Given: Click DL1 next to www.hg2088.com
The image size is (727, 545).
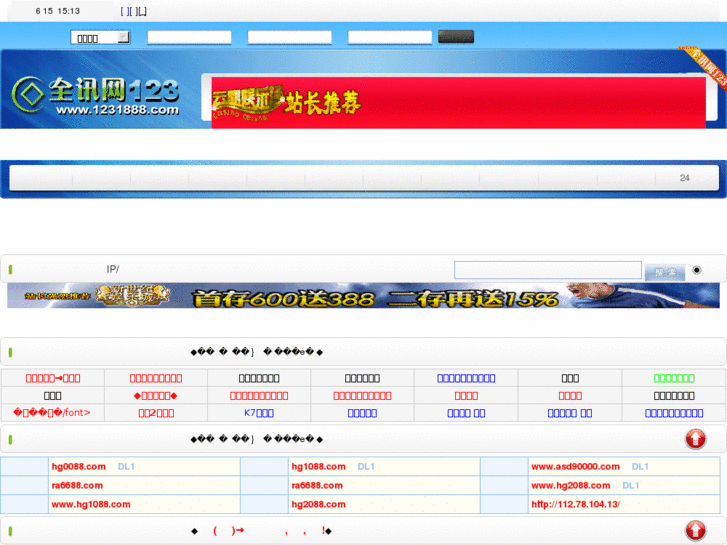Looking at the screenshot, I should [x=631, y=486].
